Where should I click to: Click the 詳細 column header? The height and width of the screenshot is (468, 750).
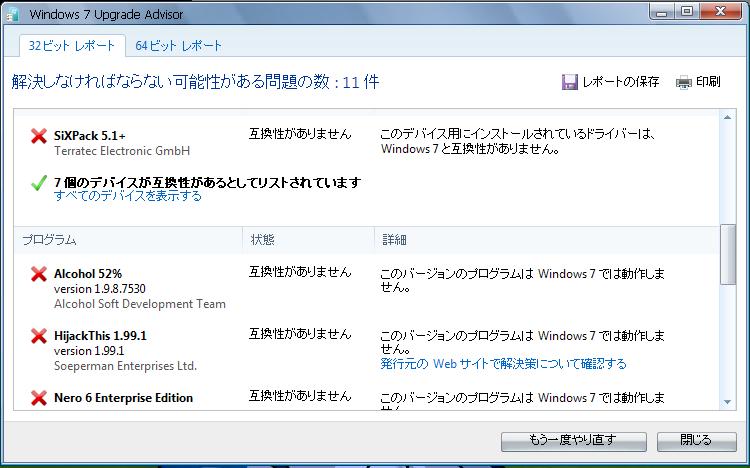click(546, 240)
